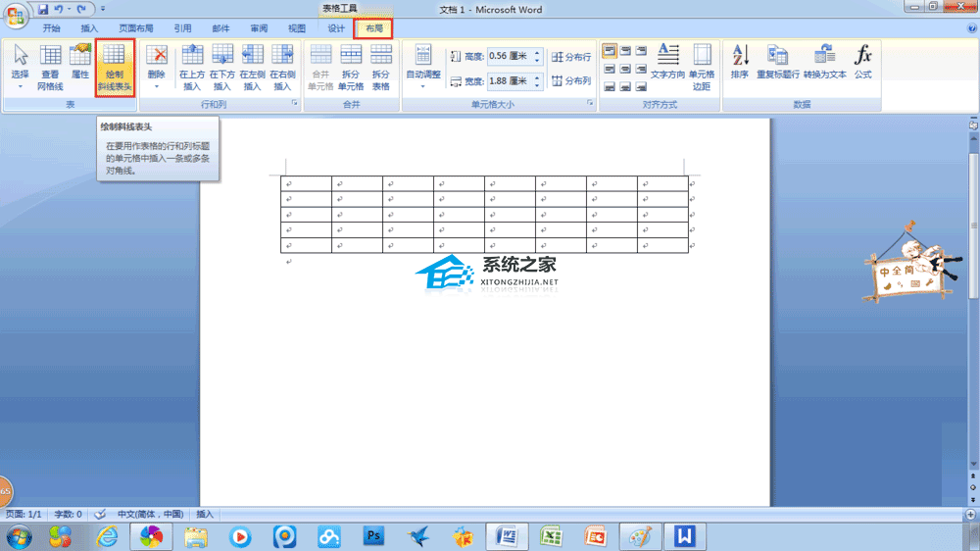Open Cell Margins (单元格边距)
Image resolution: width=980 pixels, height=551 pixels.
[x=702, y=68]
